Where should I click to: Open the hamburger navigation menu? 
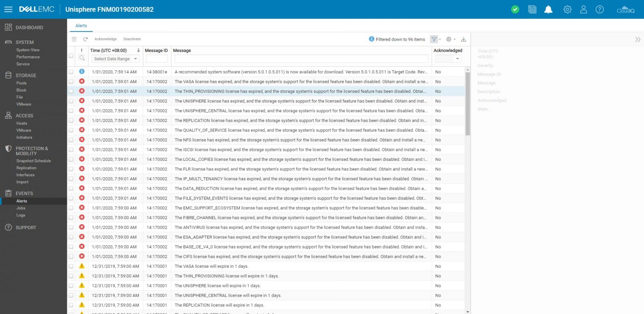point(8,9)
